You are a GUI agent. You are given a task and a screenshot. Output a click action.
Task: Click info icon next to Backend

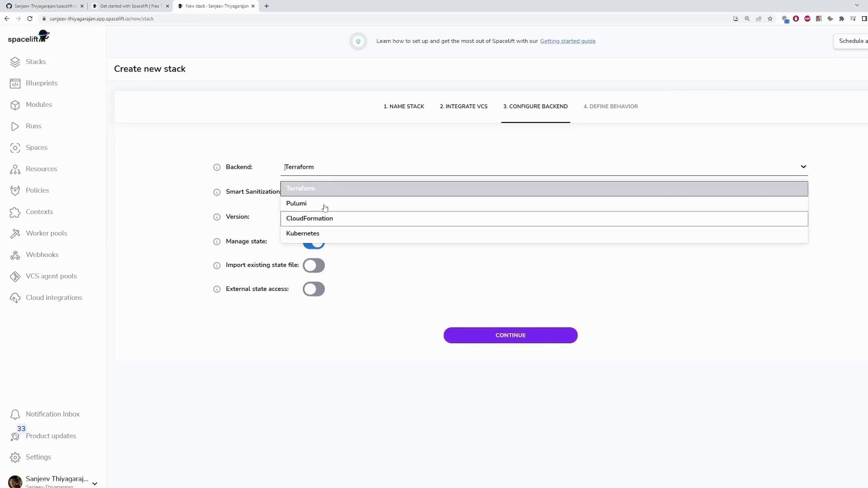(x=217, y=167)
